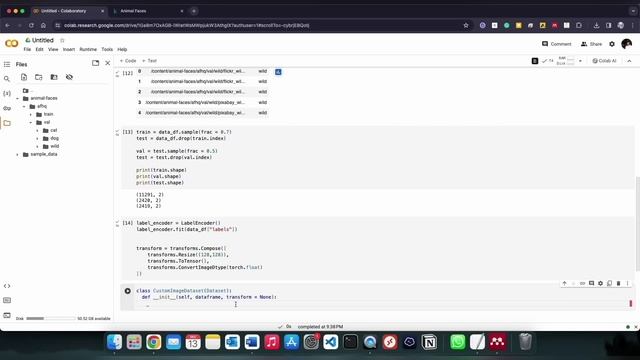Screen dimensions: 640x360
Task: Open the Edit menu
Action: click(x=39, y=49)
